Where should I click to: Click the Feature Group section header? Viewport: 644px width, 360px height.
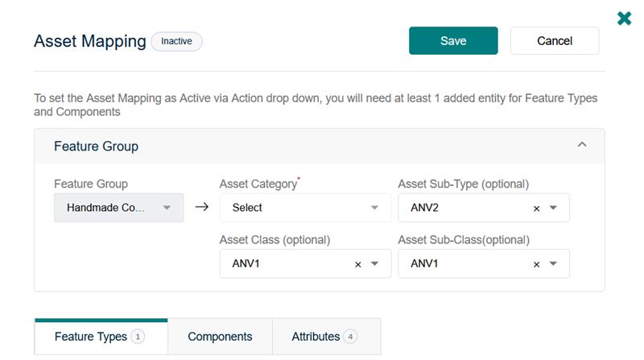click(x=96, y=146)
